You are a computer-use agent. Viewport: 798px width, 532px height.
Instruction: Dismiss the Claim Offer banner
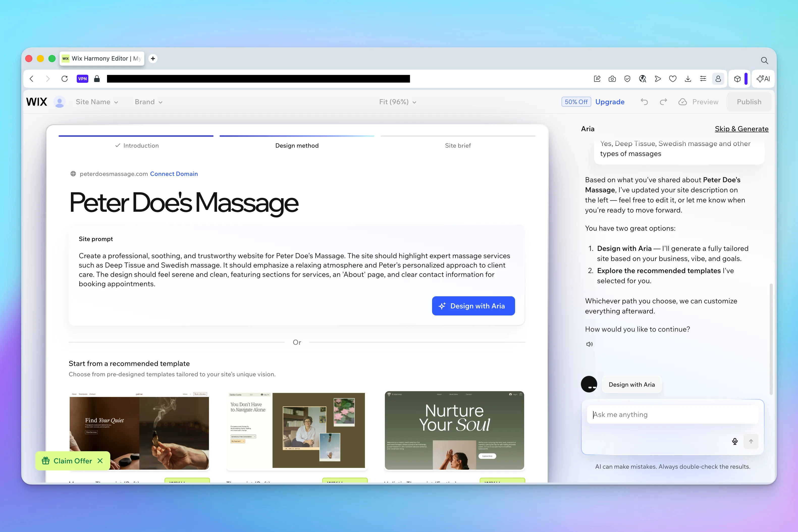click(100, 461)
